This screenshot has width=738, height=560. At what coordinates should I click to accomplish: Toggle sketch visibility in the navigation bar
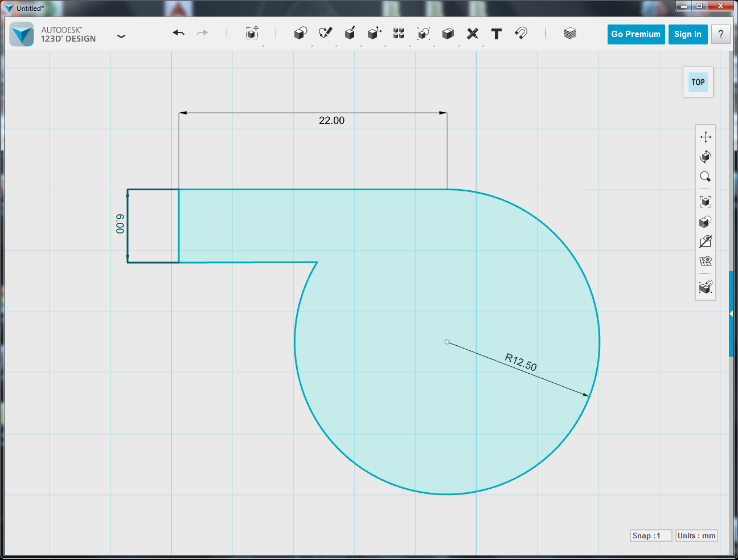point(706,242)
